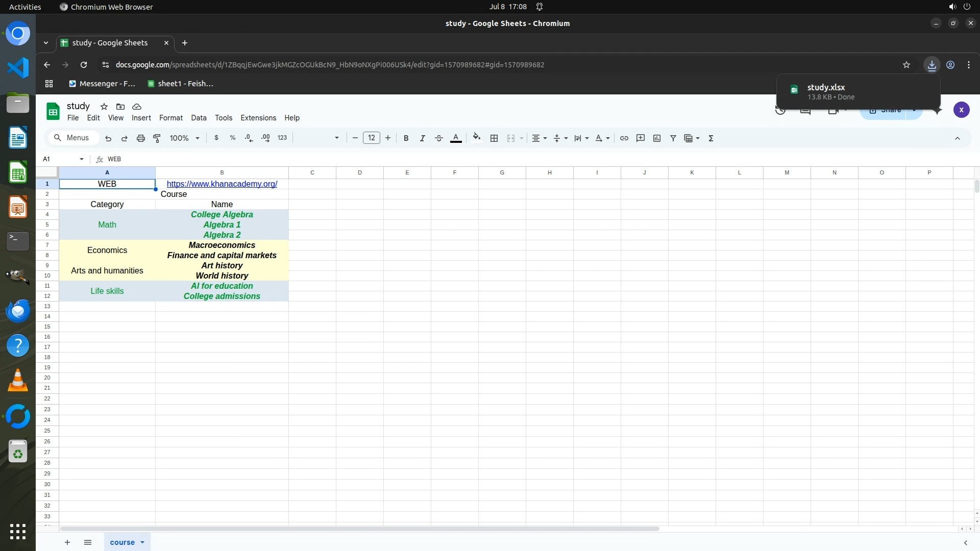Toggle italic formatting
The image size is (980, 551).
[x=423, y=138]
